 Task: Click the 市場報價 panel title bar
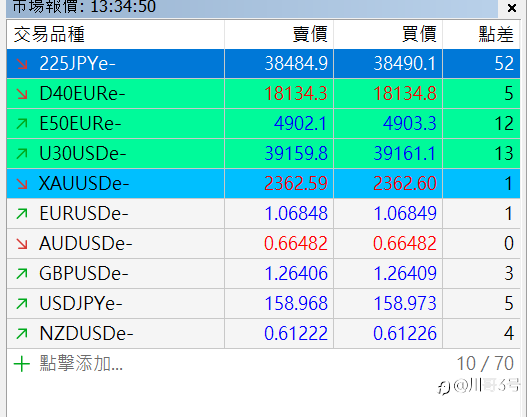(x=252, y=8)
